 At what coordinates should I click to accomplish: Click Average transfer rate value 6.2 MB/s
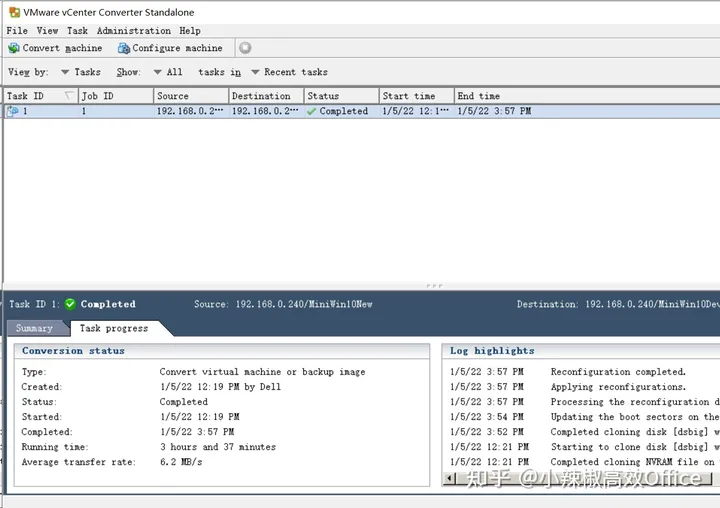coord(181,462)
